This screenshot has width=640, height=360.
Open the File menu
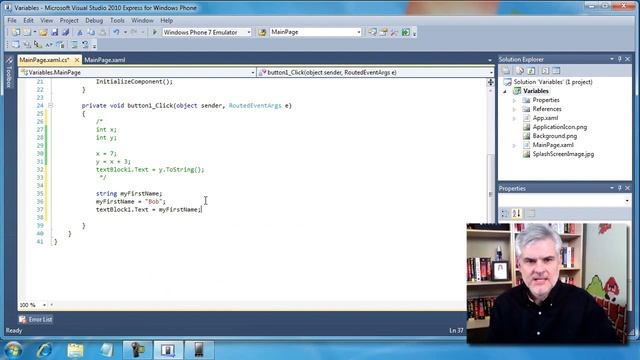[x=12, y=20]
